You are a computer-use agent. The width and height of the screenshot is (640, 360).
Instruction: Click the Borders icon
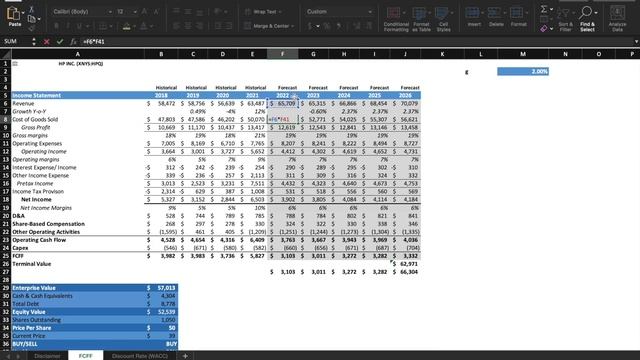102,27
